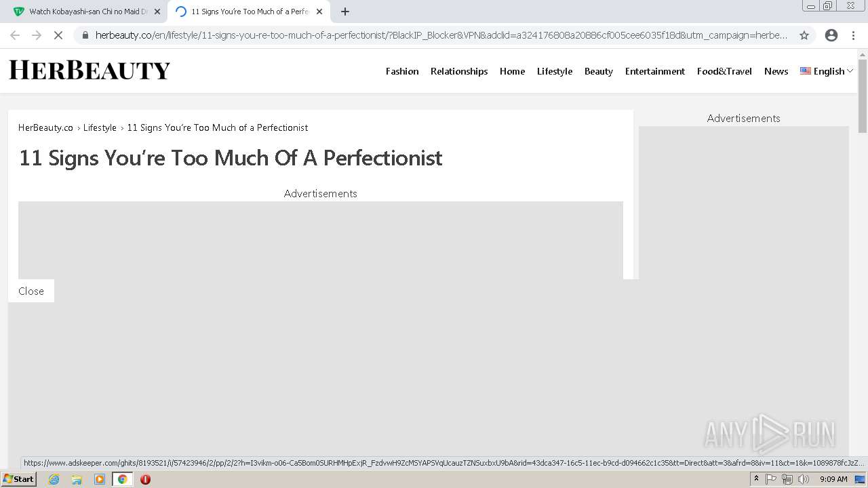Viewport: 868px width, 488px height.
Task: Open the Fashion section
Action: [x=402, y=71]
